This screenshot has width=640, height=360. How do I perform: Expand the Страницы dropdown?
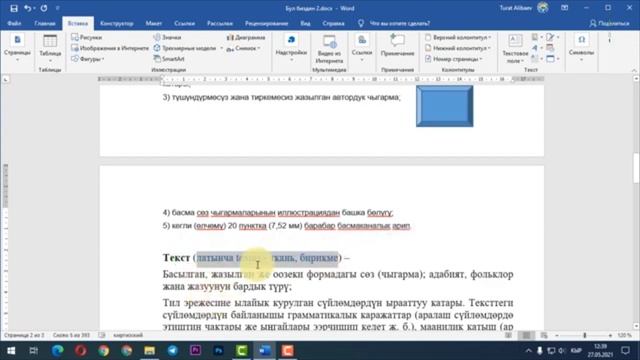pos(17,48)
